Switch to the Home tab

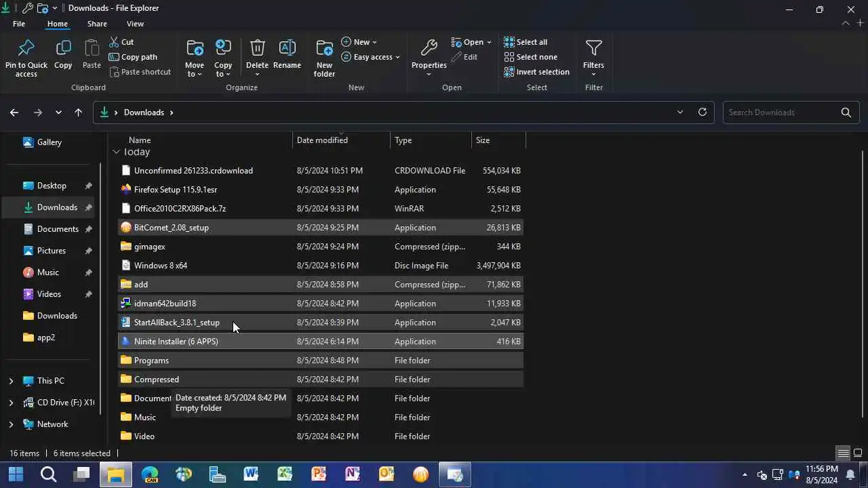(x=57, y=24)
